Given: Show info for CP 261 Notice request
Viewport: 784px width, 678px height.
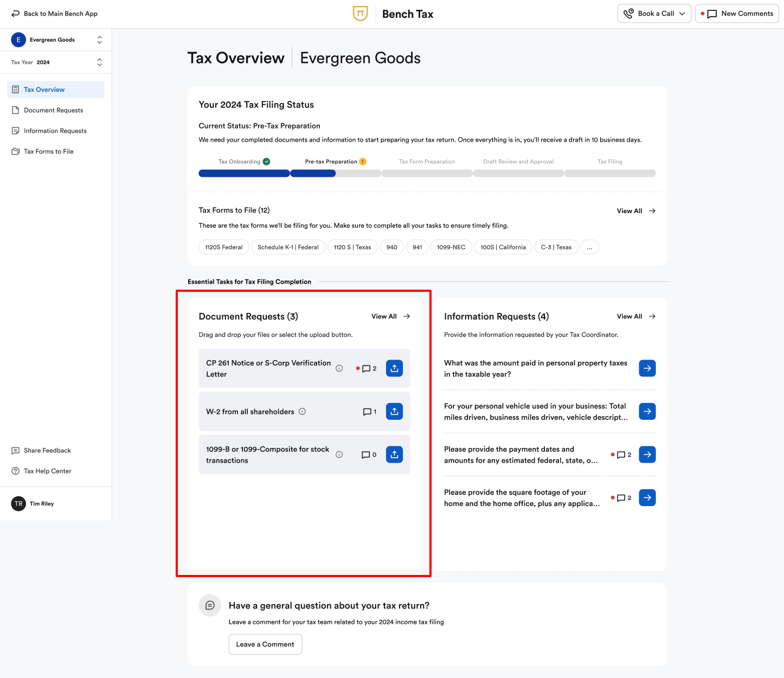Looking at the screenshot, I should pyautogui.click(x=339, y=368).
